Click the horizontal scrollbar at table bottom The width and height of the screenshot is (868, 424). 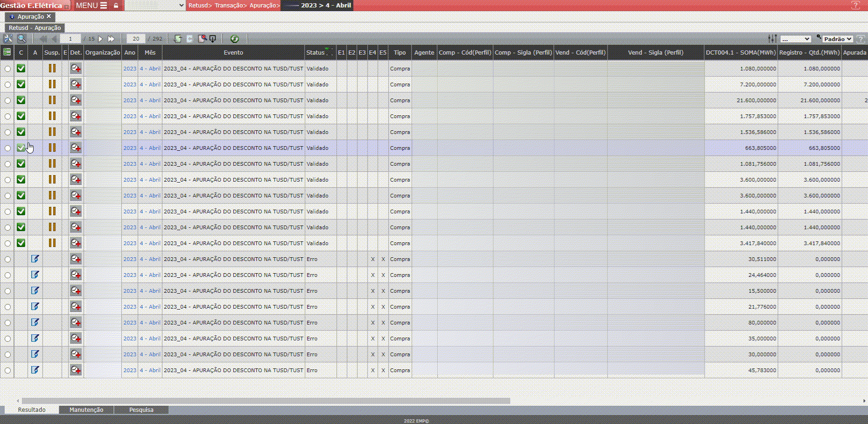266,401
